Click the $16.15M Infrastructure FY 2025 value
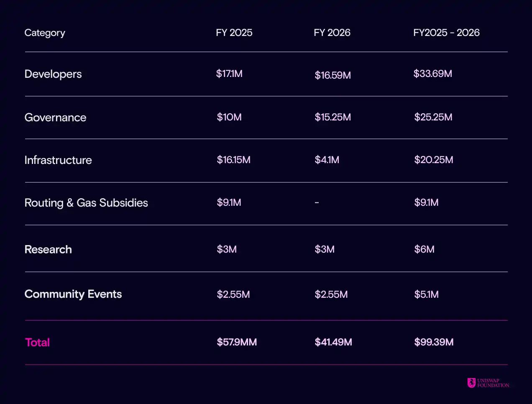The width and height of the screenshot is (532, 404). (233, 160)
